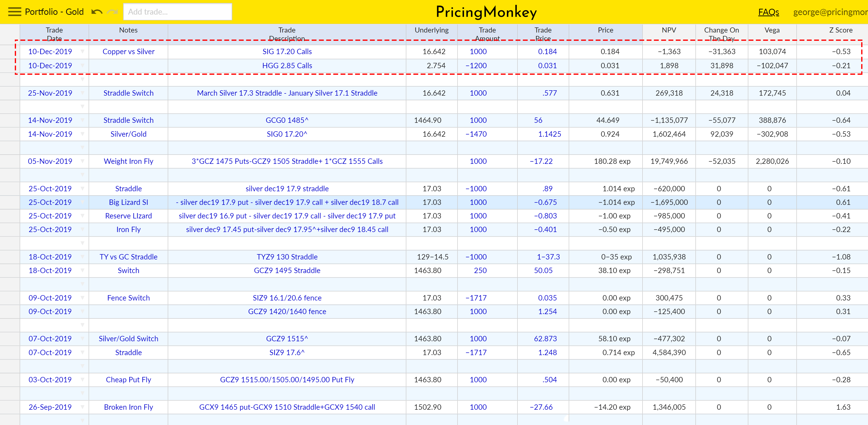Open date dropdown for 03-Oct-2019 row
This screenshot has height=425, width=868.
[83, 380]
